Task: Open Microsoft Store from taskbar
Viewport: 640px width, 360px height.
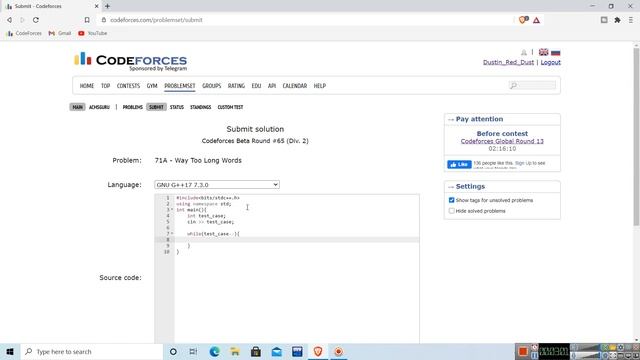Action: tap(256, 351)
